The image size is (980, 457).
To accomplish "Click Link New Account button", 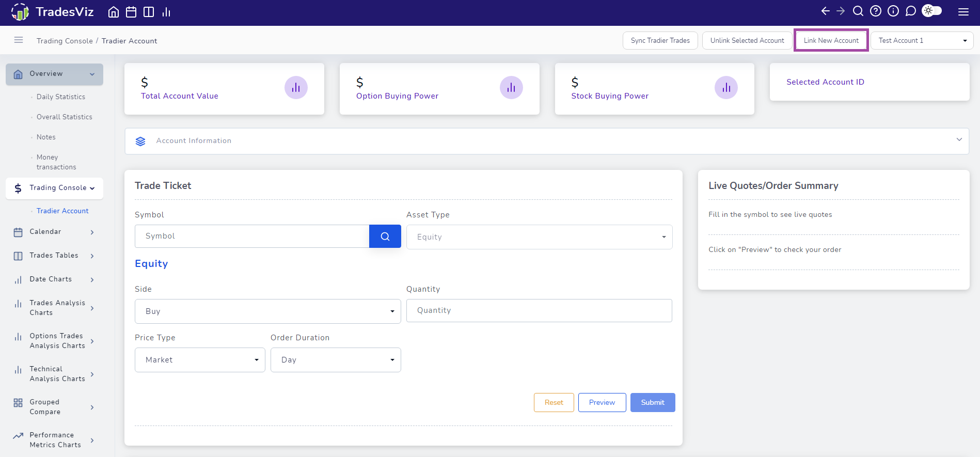I will 831,40.
